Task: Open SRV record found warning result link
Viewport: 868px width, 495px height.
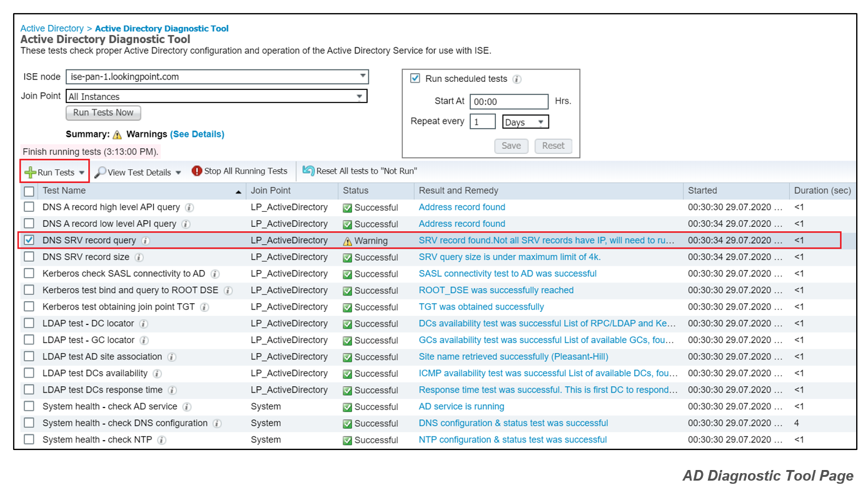Action: 547,241
